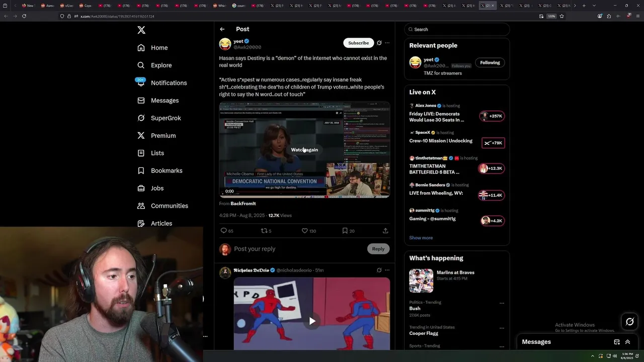This screenshot has width=644, height=362.
Task: Subscribe to yeet's account
Action: [359, 43]
